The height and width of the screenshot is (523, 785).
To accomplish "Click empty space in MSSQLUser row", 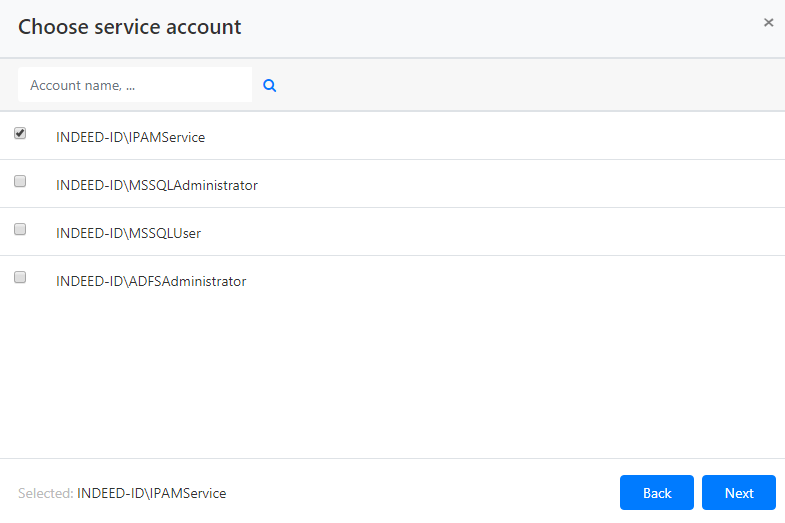I will (500, 232).
